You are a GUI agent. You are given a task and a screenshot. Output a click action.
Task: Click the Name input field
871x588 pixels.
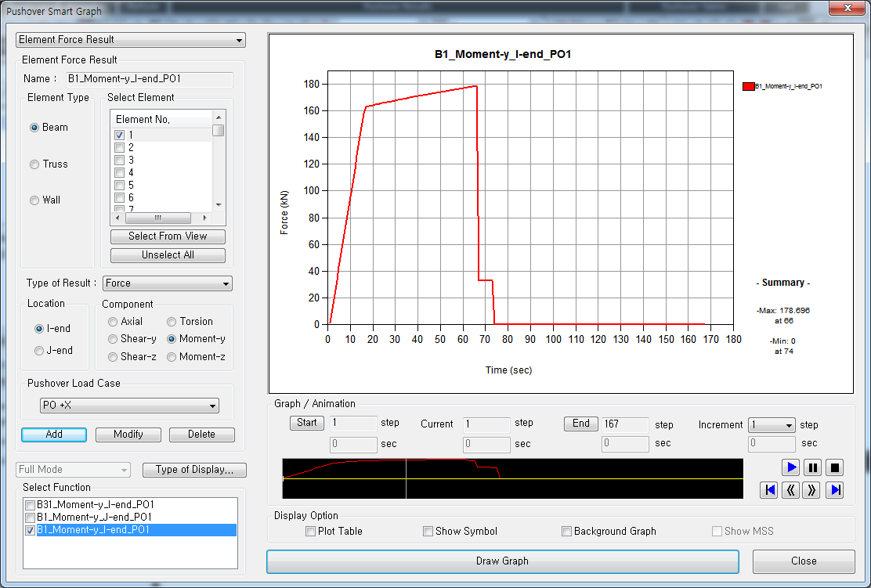point(149,79)
